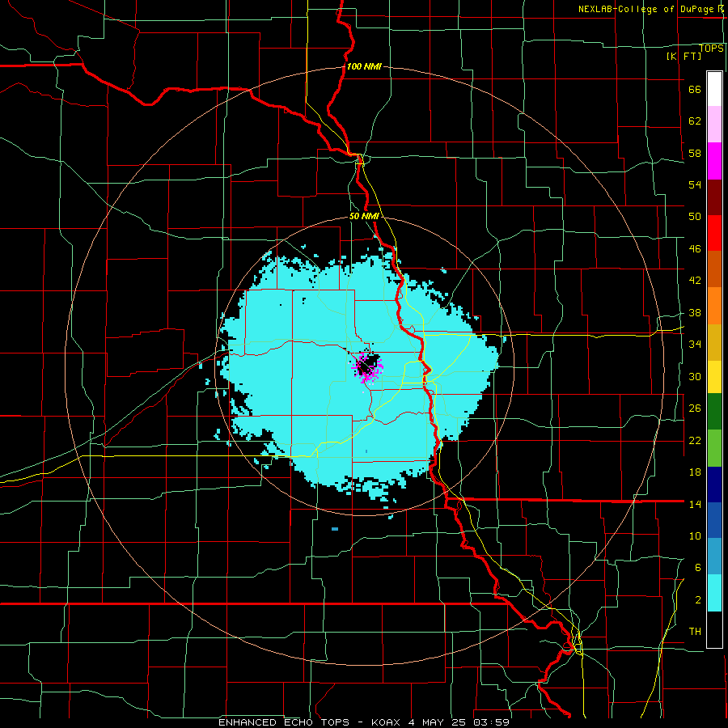Click the 22 legend value
Image resolution: width=728 pixels, height=728 pixels.
click(695, 440)
